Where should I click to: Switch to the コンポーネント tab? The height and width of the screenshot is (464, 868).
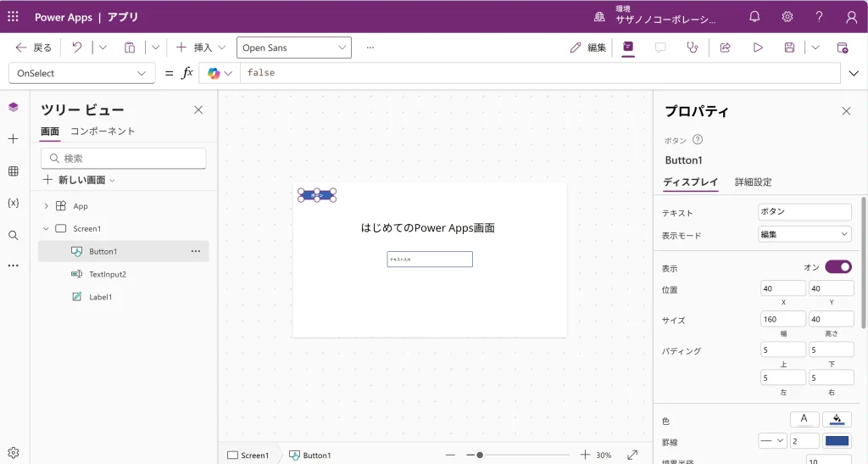[x=103, y=131]
